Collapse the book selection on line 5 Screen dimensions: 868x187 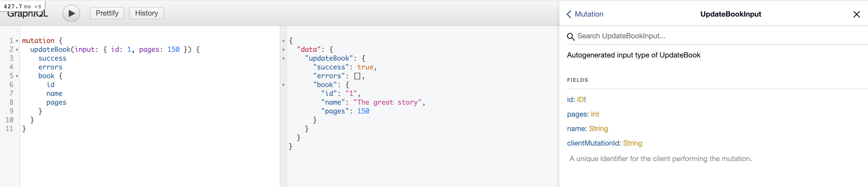pos(17,76)
